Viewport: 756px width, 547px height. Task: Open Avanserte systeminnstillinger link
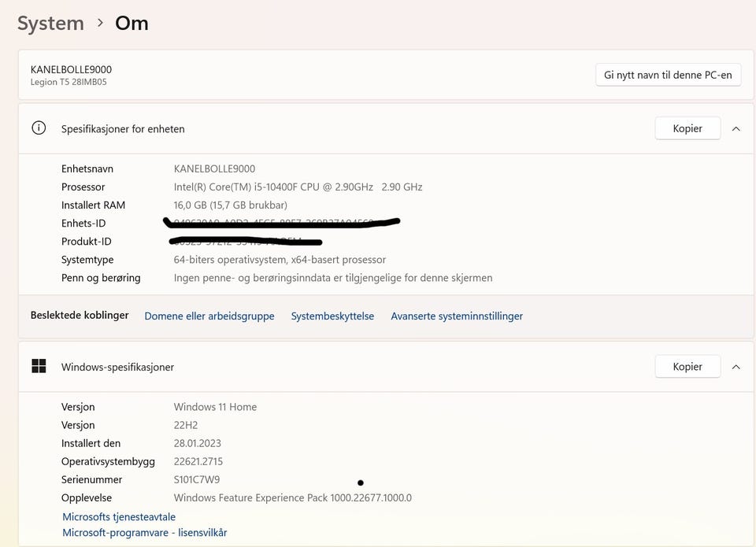pos(457,316)
